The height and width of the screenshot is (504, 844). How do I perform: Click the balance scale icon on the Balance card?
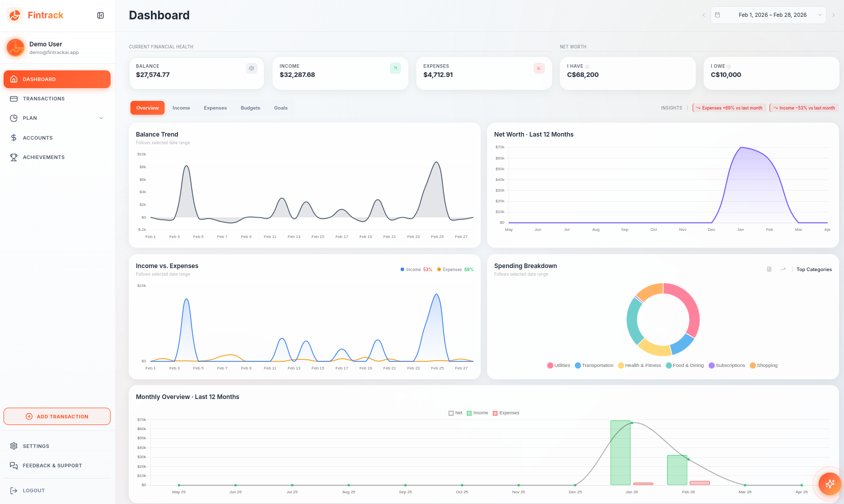[x=251, y=68]
